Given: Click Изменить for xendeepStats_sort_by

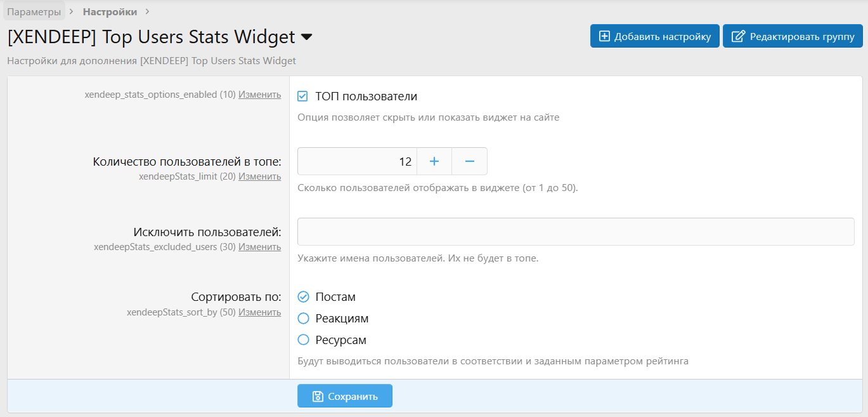Looking at the screenshot, I should pos(259,312).
